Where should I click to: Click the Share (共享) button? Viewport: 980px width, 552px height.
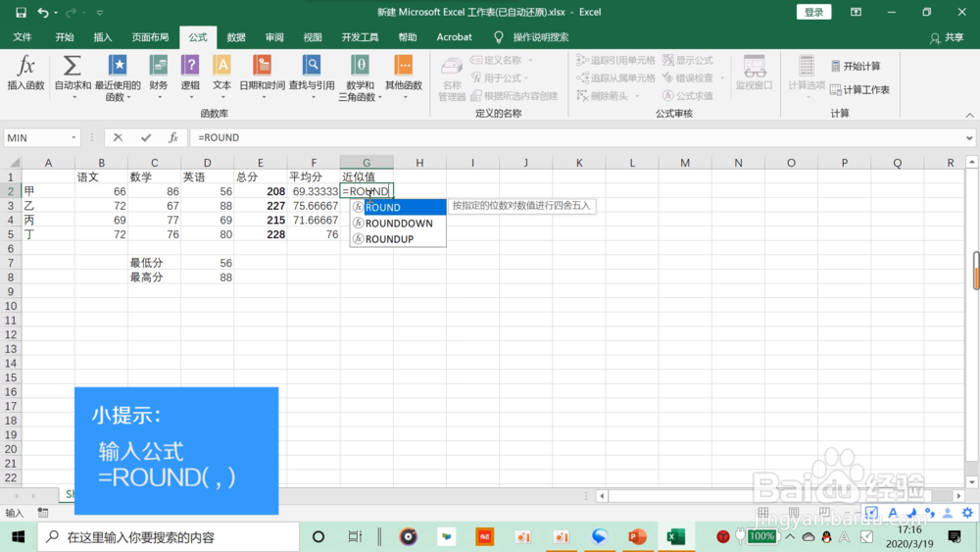click(947, 37)
